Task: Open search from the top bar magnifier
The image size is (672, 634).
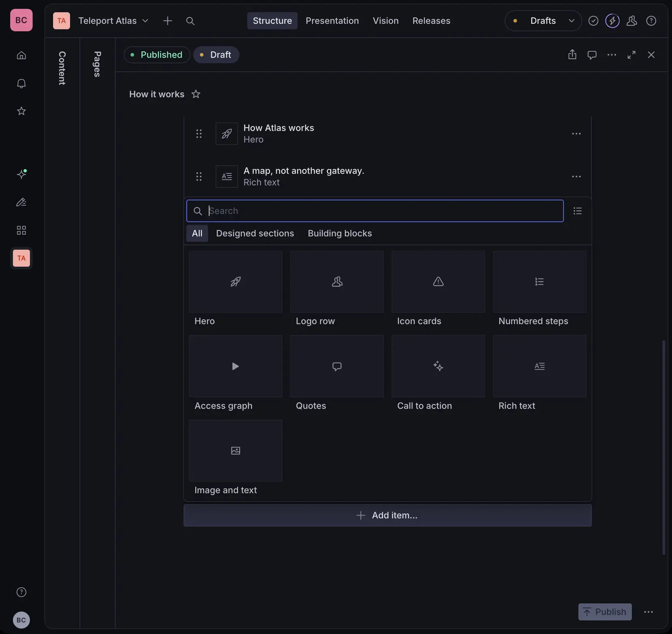Action: [x=190, y=21]
